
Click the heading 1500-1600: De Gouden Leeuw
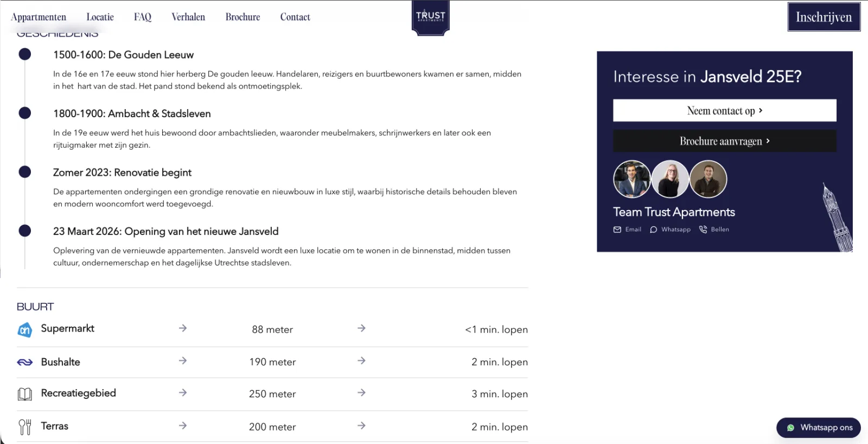coord(123,55)
